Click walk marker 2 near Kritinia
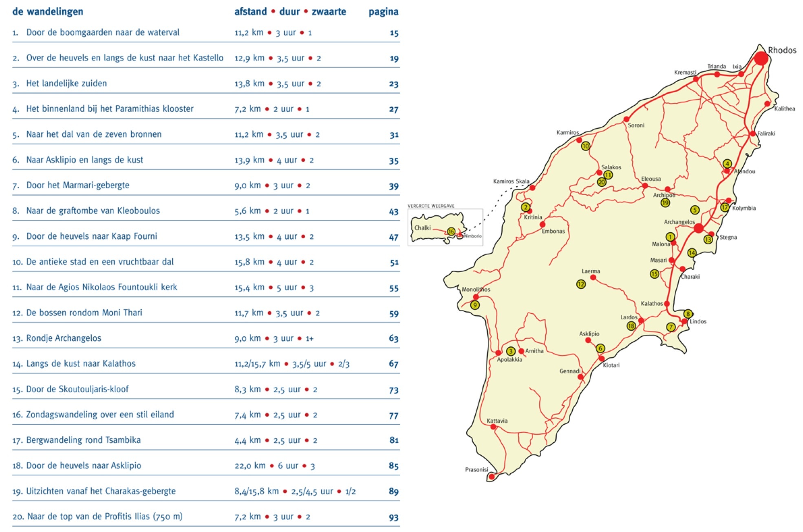 pyautogui.click(x=525, y=207)
